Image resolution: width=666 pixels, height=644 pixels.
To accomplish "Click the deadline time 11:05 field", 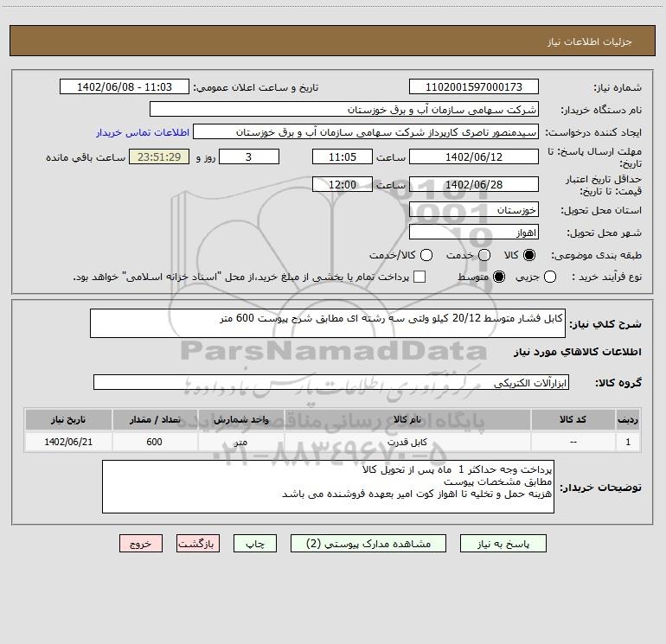I will (x=343, y=156).
